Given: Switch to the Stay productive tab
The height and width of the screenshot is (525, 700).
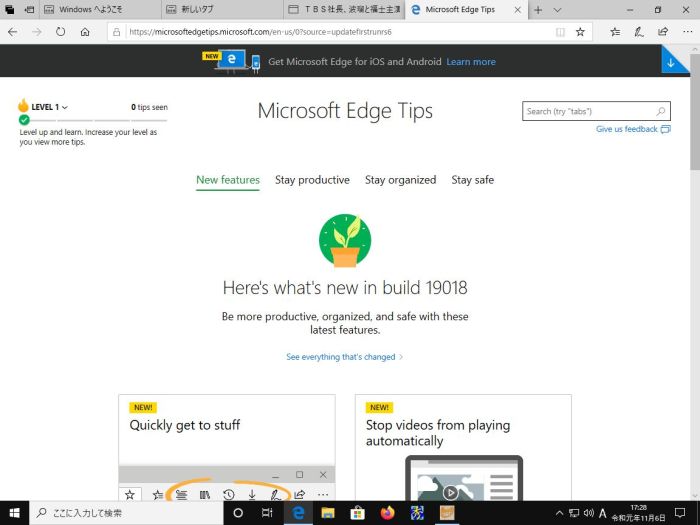Looking at the screenshot, I should point(312,180).
